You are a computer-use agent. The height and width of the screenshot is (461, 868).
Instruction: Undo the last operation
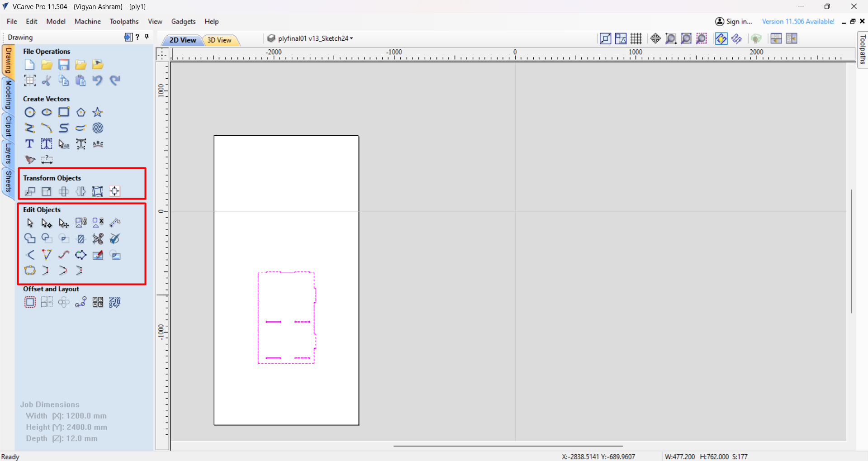click(98, 81)
